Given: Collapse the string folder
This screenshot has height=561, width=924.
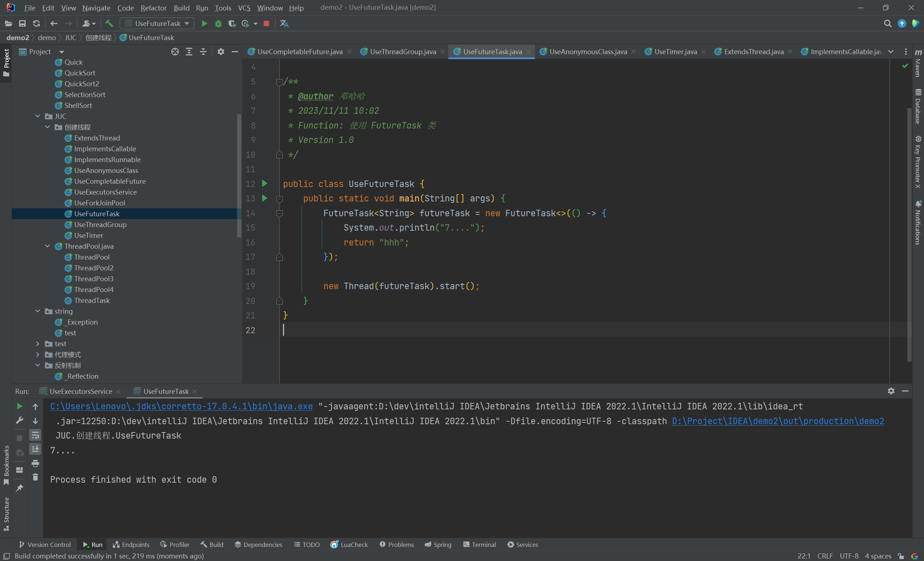Looking at the screenshot, I should pos(38,311).
